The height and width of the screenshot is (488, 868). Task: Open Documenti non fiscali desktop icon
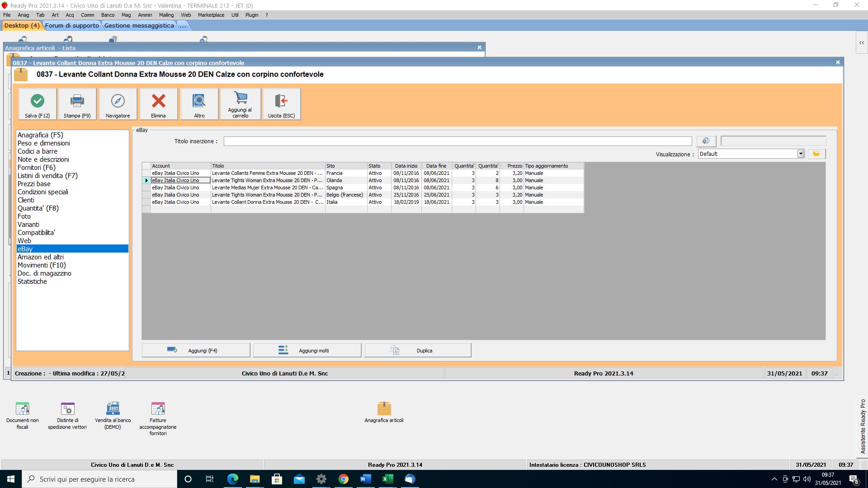pos(22,415)
